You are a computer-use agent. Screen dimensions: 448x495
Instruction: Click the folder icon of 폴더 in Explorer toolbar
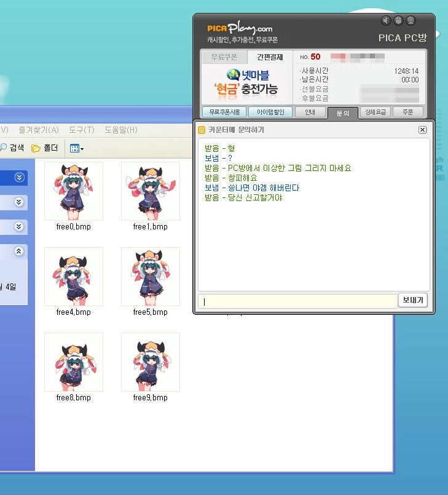pyautogui.click(x=36, y=148)
